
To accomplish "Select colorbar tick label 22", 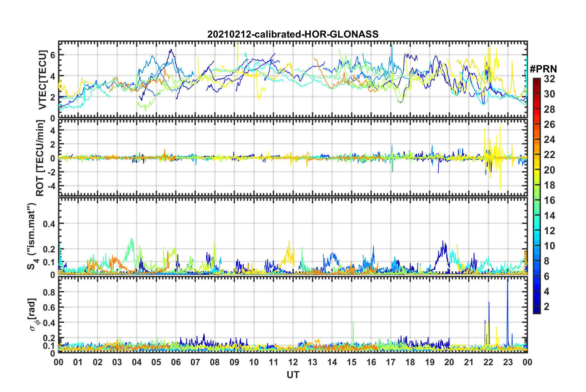I will 549,155.
